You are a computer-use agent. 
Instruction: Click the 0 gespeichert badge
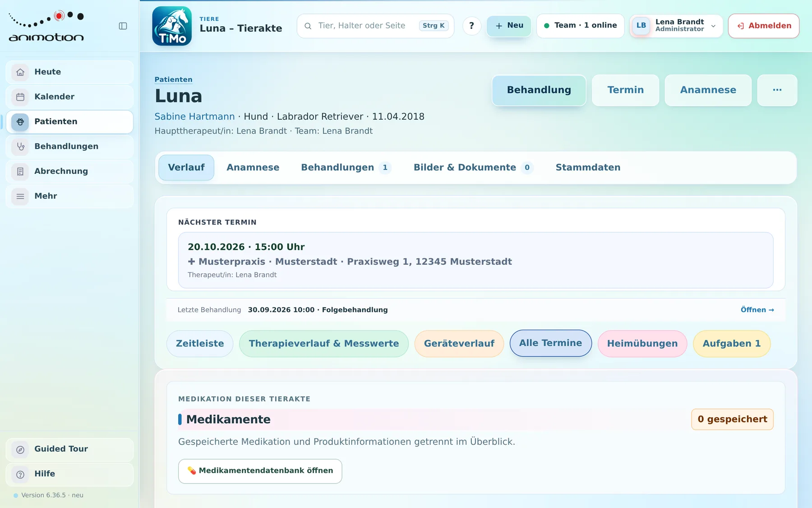tap(733, 419)
